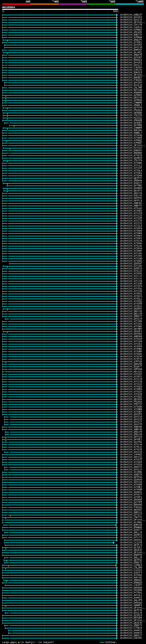
Task: Select hit label UniRef100_P51818
Action: click(x=131, y=402)
